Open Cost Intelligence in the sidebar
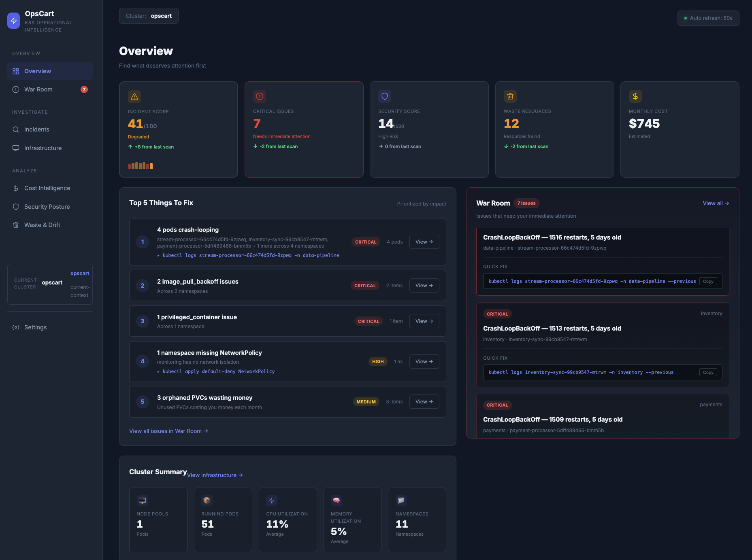This screenshot has width=752, height=560. point(50,188)
